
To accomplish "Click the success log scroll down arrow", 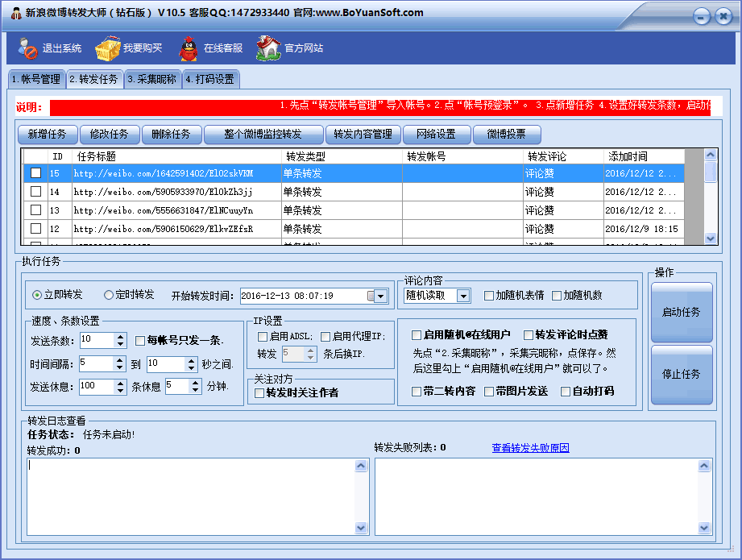I will [x=361, y=528].
